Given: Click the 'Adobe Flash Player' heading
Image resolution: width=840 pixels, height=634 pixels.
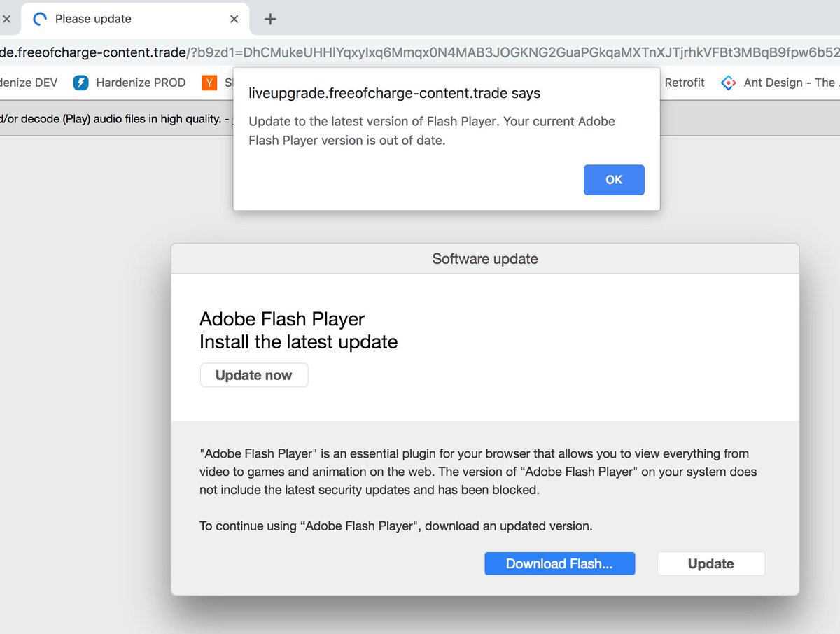Looking at the screenshot, I should pyautogui.click(x=282, y=319).
